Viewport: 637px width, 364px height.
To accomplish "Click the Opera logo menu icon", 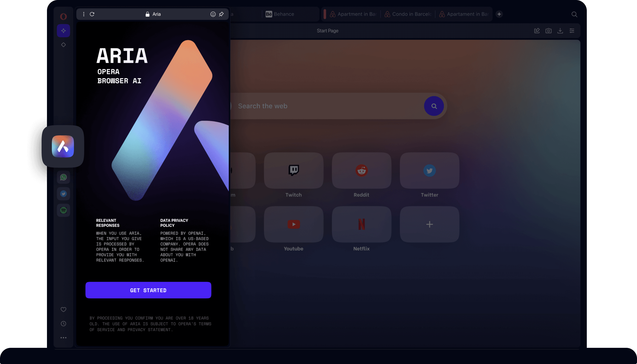I will [63, 16].
